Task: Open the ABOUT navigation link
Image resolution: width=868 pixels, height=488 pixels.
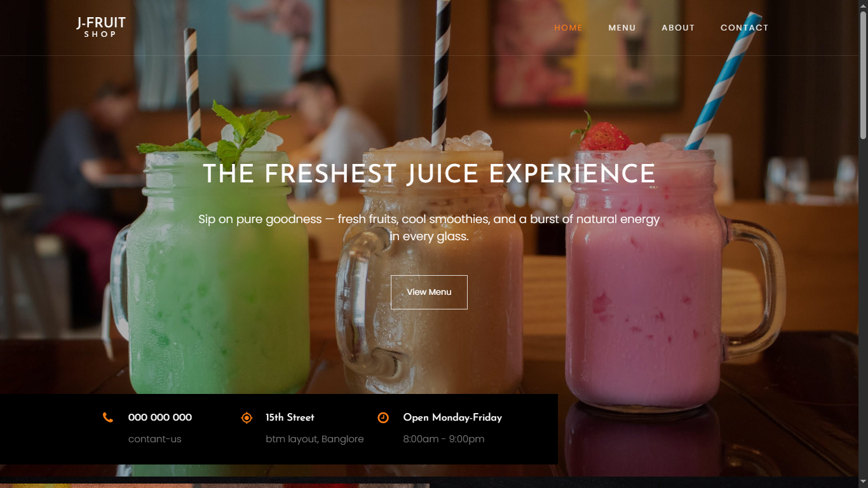Action: pyautogui.click(x=678, y=28)
